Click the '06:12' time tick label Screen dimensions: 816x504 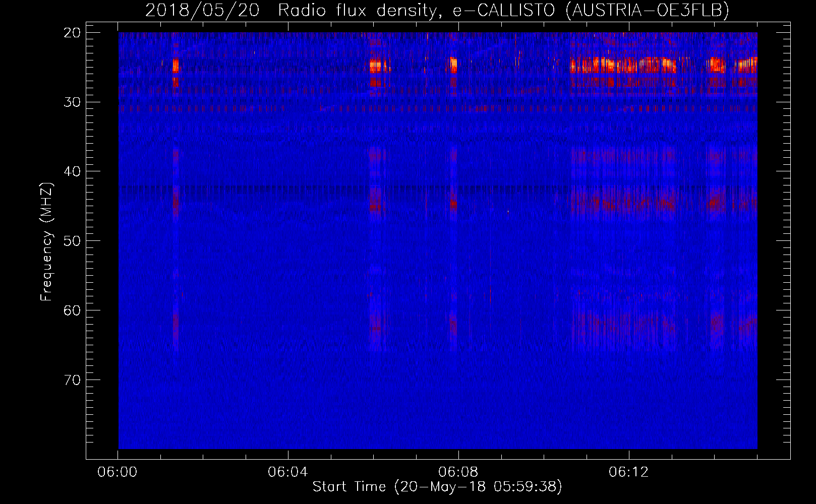[x=629, y=472]
